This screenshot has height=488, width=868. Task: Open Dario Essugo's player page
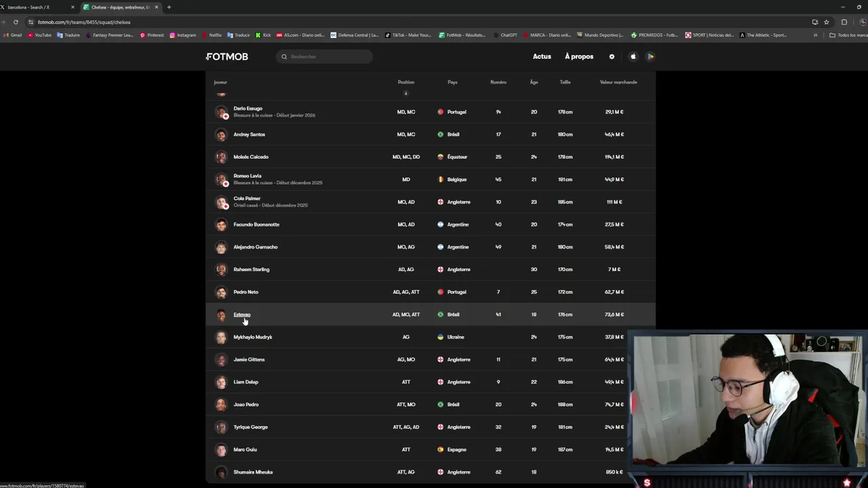point(248,108)
